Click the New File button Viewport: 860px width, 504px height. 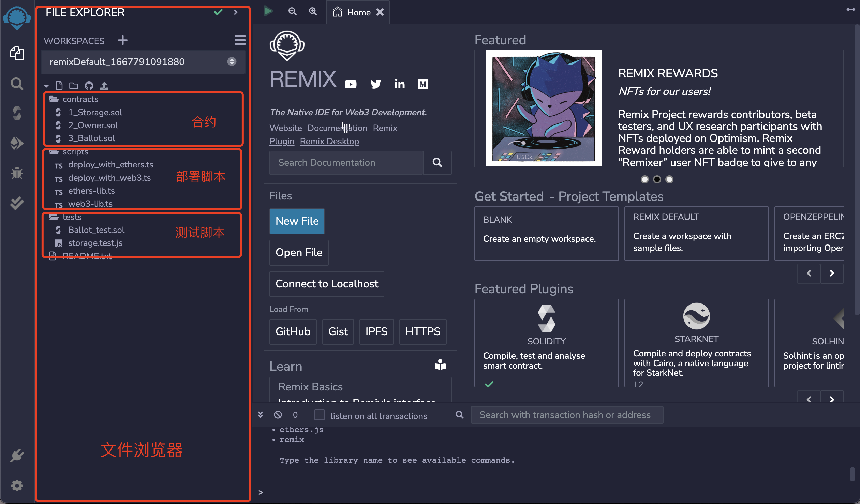tap(297, 221)
